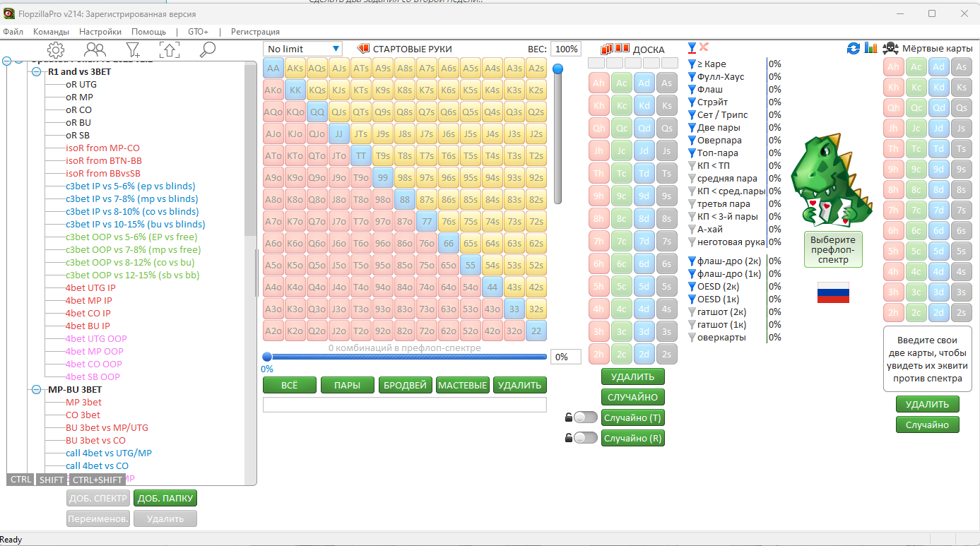
Task: Click the red cards icon beside ДОСКА
Action: 615,49
